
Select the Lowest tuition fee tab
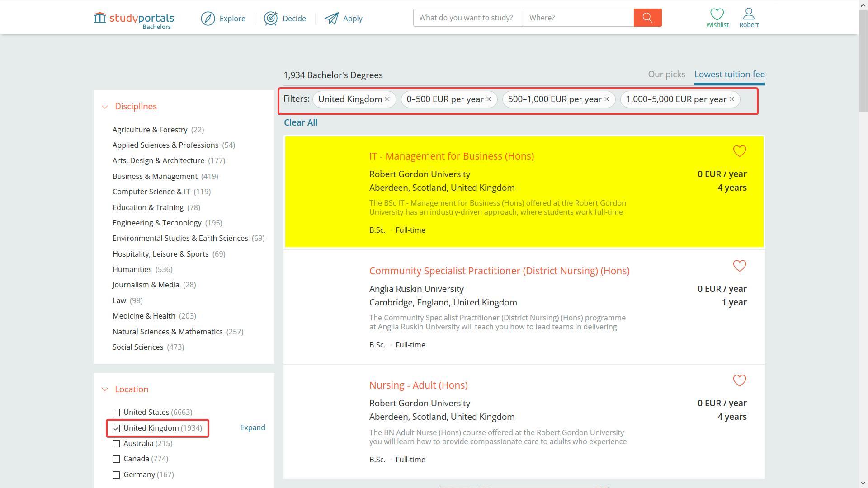click(x=729, y=75)
